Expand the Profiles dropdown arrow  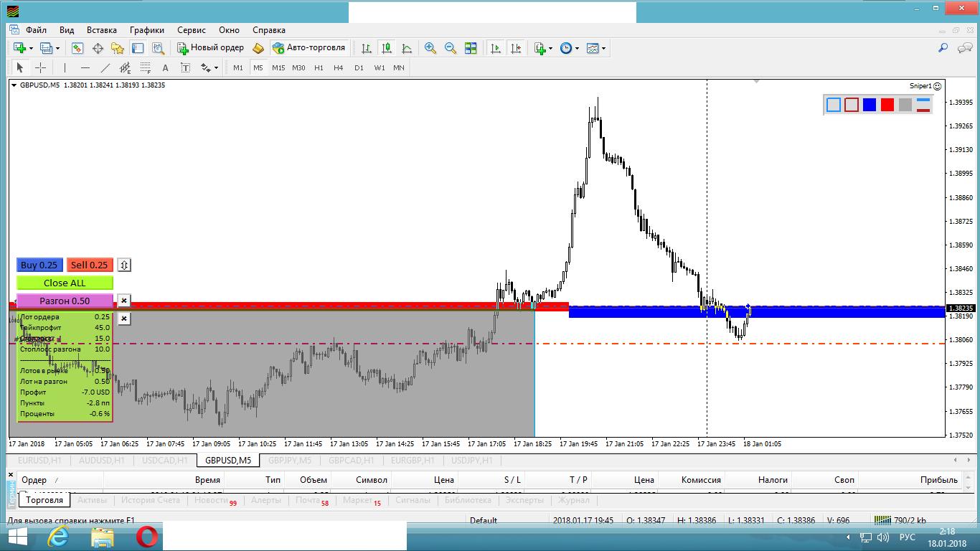click(x=58, y=48)
